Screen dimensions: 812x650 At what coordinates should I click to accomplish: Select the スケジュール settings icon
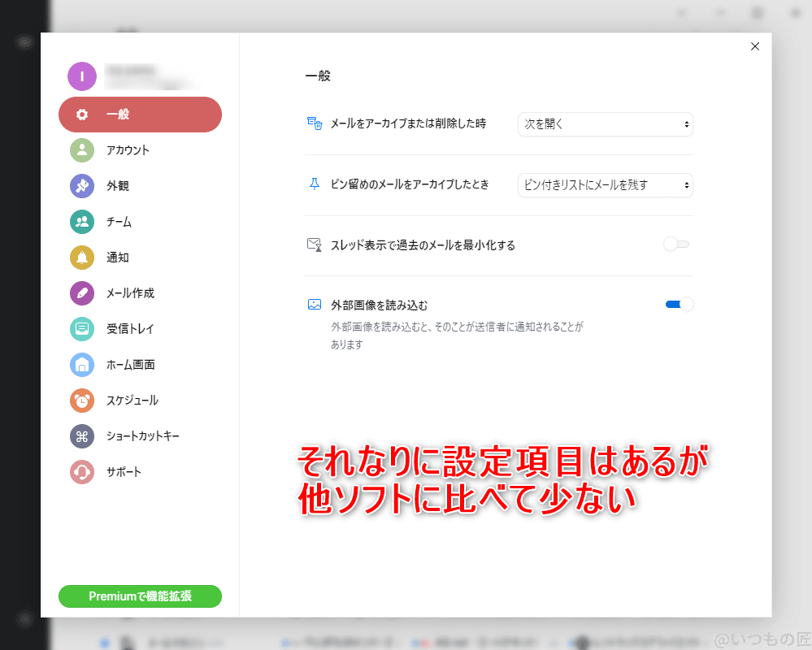(x=81, y=401)
